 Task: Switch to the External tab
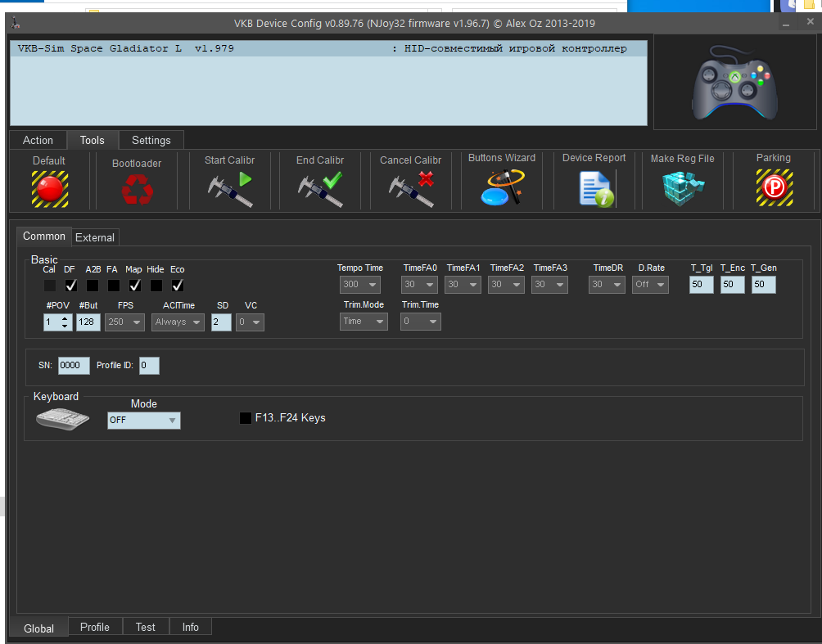click(x=95, y=237)
